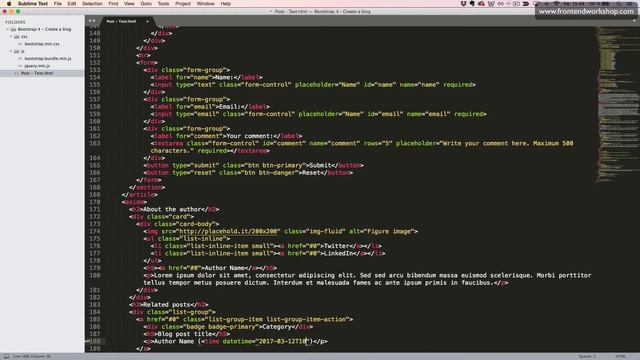This screenshot has height=360, width=640.
Task: Switch to the Post - Text.html tab
Action: click(121, 21)
